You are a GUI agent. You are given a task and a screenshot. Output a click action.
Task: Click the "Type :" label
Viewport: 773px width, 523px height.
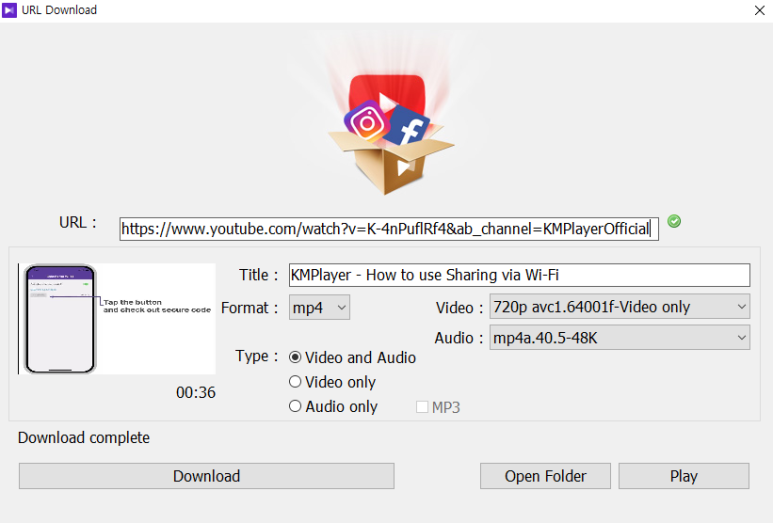[257, 356]
